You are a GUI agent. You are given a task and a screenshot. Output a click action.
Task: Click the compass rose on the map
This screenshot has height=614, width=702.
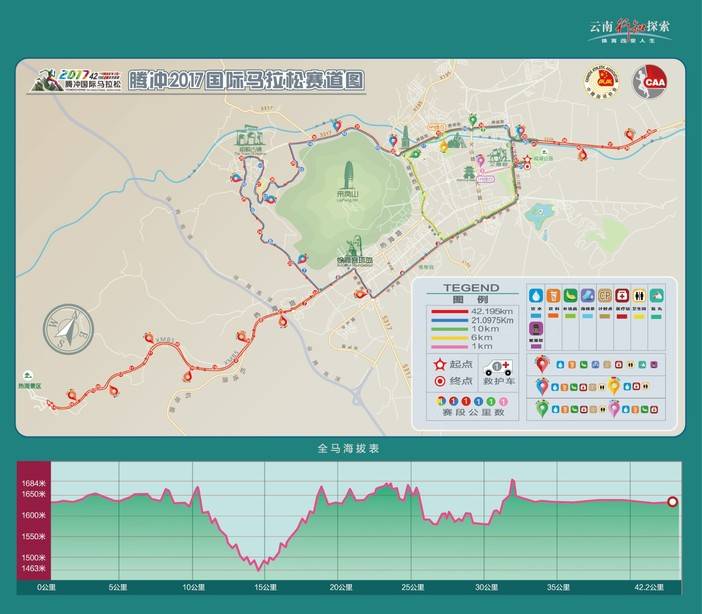click(x=68, y=325)
